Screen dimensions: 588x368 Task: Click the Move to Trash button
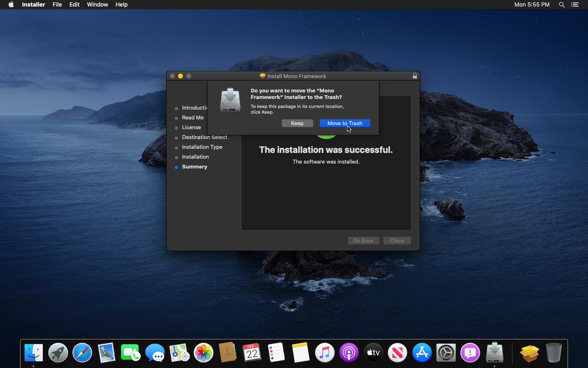(345, 123)
